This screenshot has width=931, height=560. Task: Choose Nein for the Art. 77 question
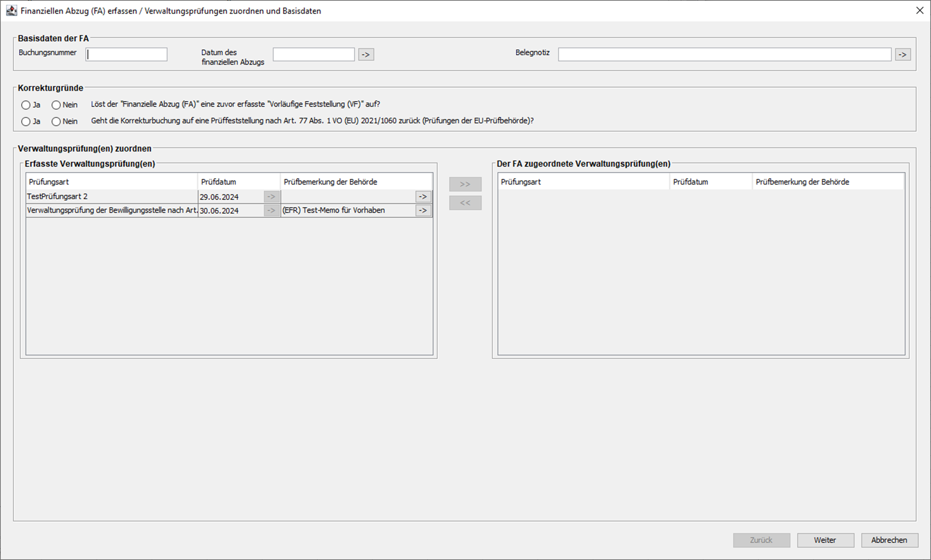56,121
